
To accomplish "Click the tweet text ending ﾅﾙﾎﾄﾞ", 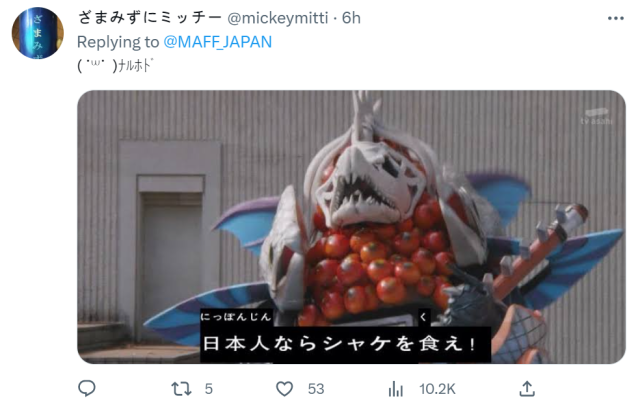I will pyautogui.click(x=115, y=66).
